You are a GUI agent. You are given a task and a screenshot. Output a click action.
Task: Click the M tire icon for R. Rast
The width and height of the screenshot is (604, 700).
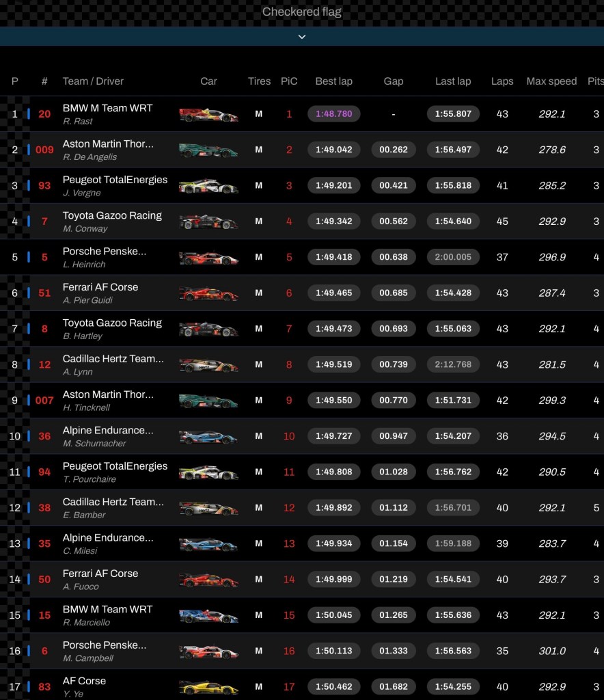[259, 114]
